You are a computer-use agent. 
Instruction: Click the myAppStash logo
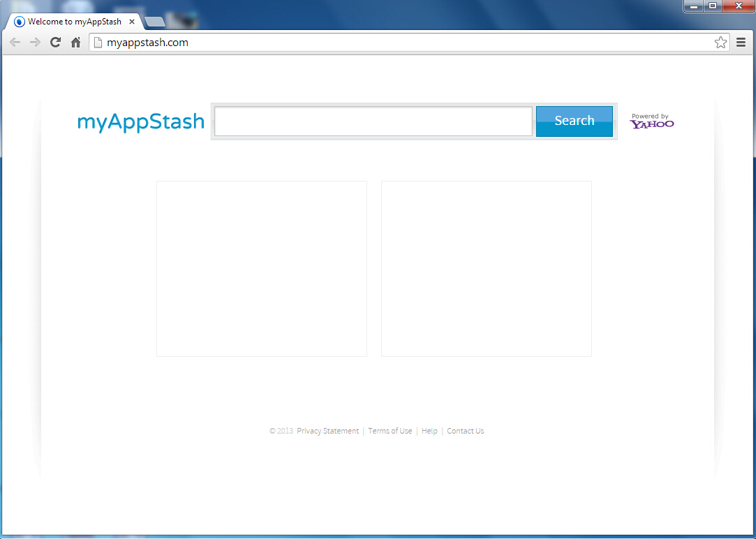pos(141,121)
